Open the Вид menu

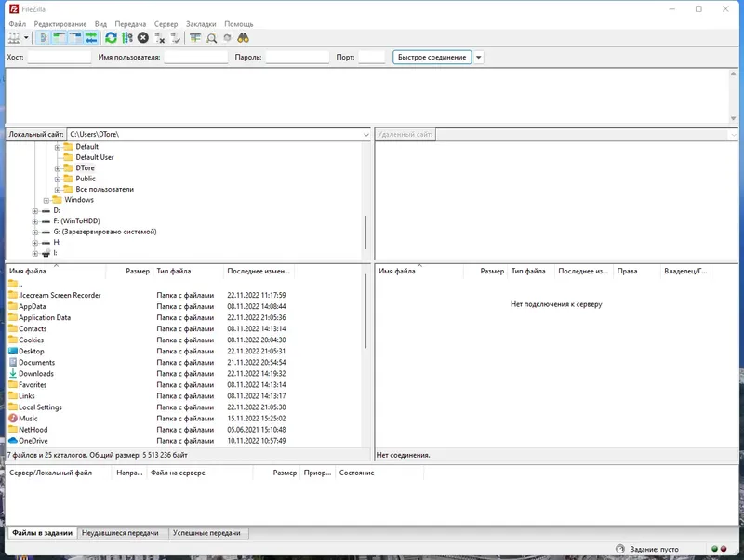click(100, 24)
